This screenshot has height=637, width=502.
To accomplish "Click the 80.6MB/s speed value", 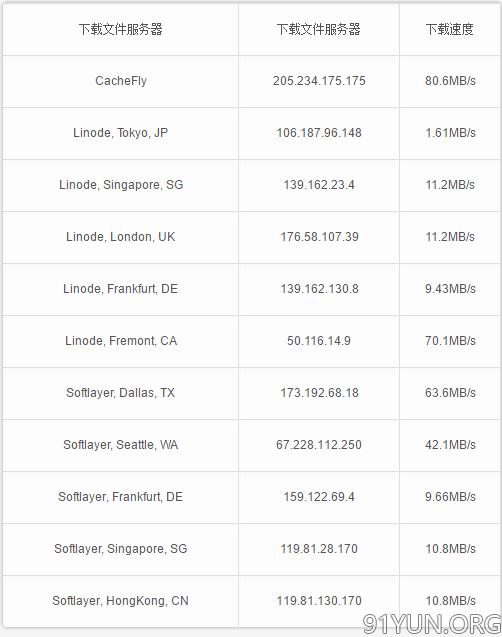I will tap(450, 81).
